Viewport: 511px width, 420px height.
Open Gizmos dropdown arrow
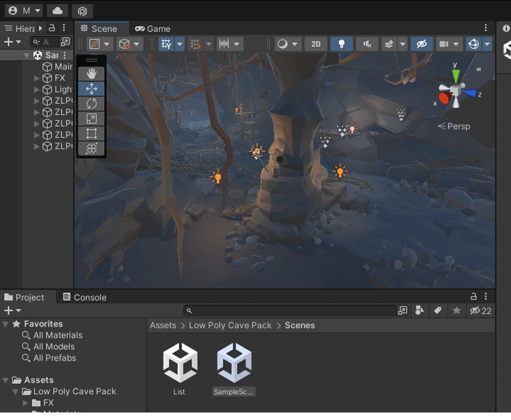[487, 44]
